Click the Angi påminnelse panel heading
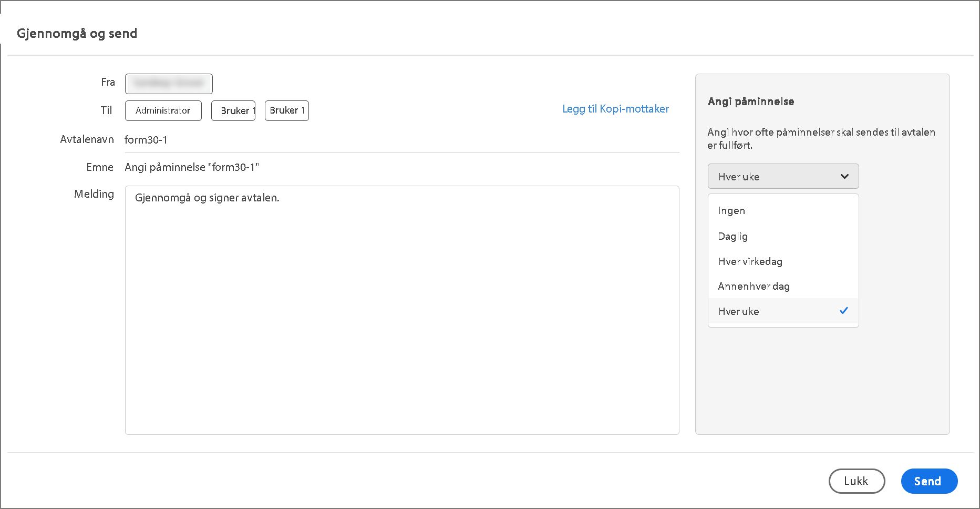The width and height of the screenshot is (980, 509). tap(750, 101)
